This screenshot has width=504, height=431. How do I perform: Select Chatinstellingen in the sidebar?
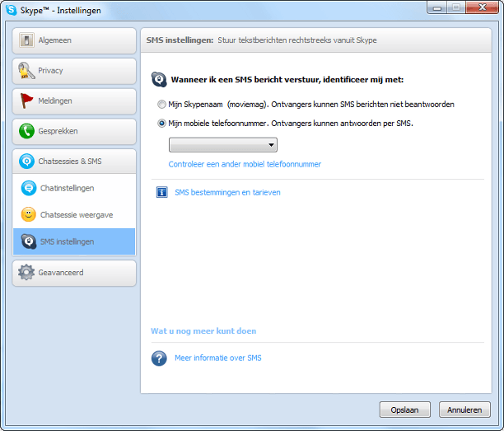click(74, 188)
